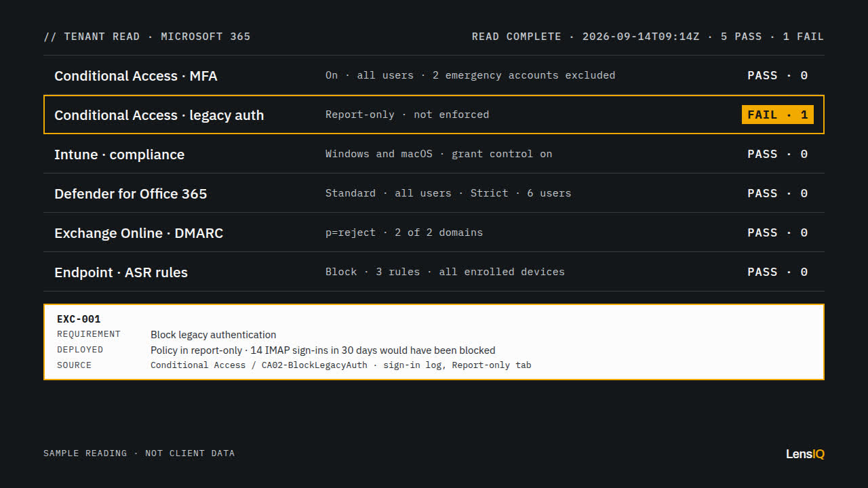Select the "Intune · compliance" row title

pyautogui.click(x=119, y=155)
